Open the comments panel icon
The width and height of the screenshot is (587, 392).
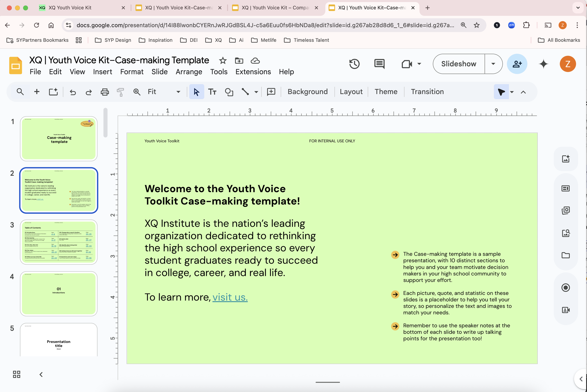(379, 64)
